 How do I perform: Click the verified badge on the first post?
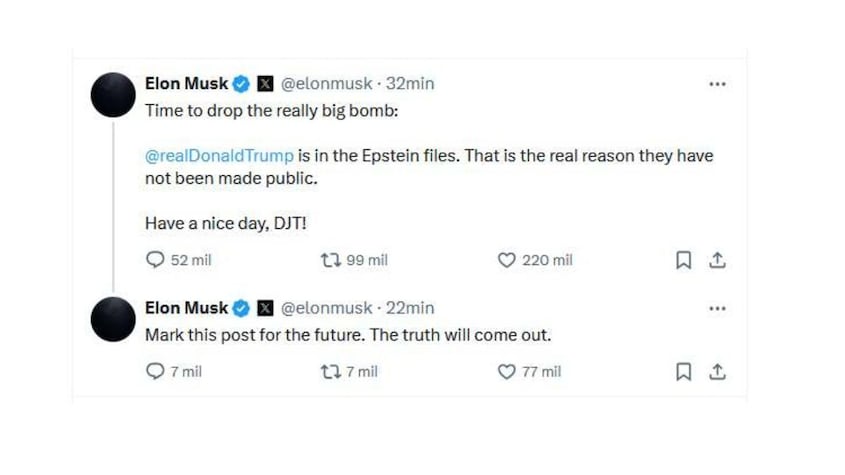point(241,84)
